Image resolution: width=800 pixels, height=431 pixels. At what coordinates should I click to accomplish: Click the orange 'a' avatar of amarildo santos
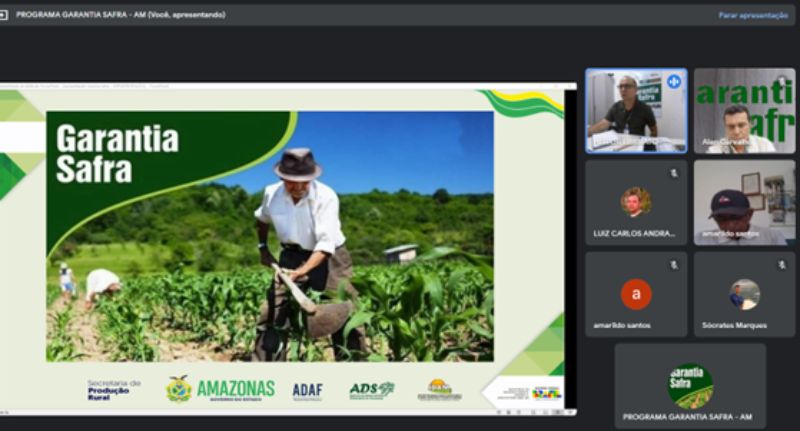(x=636, y=294)
